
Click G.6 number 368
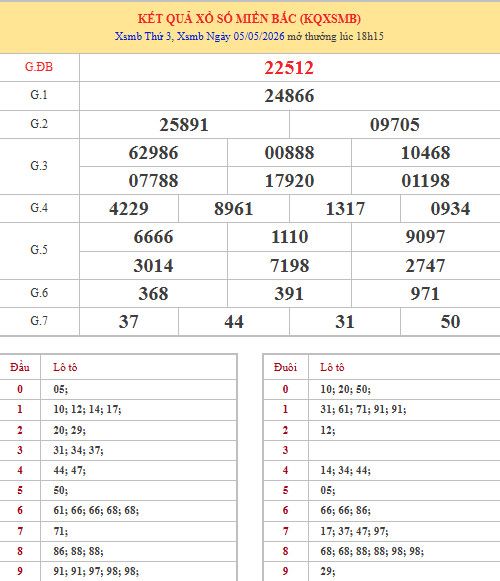[153, 294]
